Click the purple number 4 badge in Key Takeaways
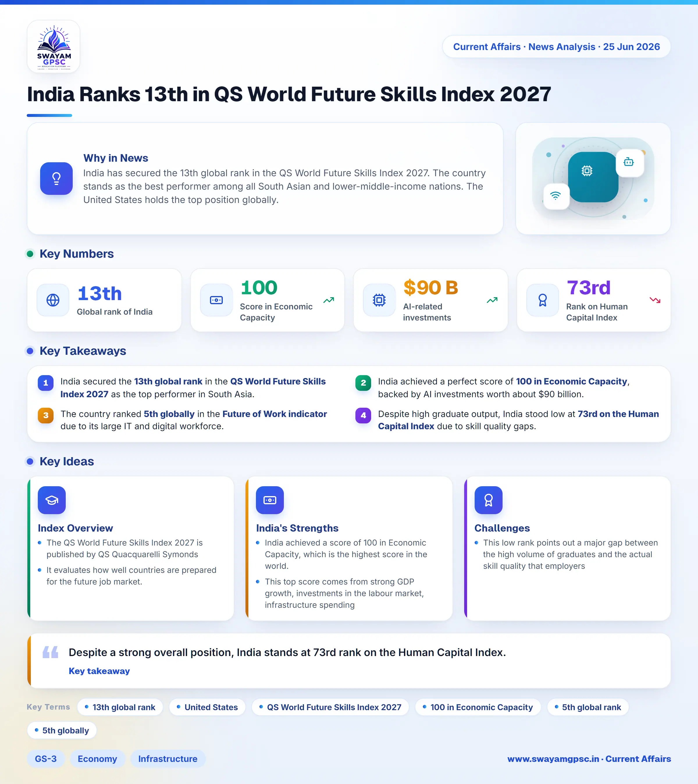The image size is (698, 784). [x=363, y=415]
